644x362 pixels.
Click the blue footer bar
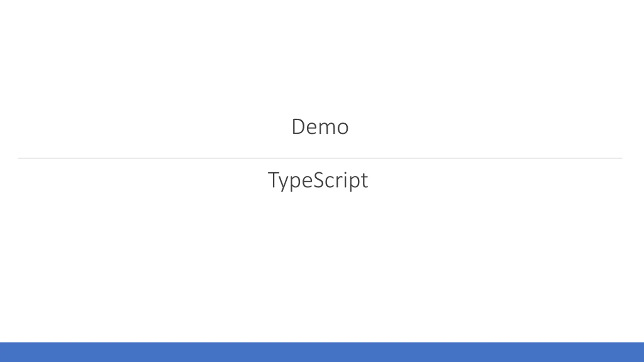point(322,352)
